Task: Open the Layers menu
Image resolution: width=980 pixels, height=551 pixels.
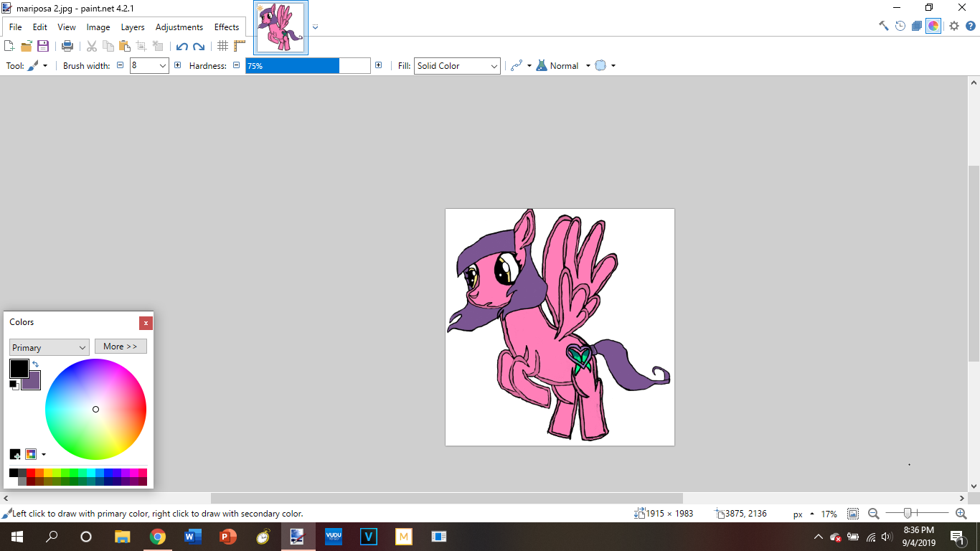Action: point(133,27)
